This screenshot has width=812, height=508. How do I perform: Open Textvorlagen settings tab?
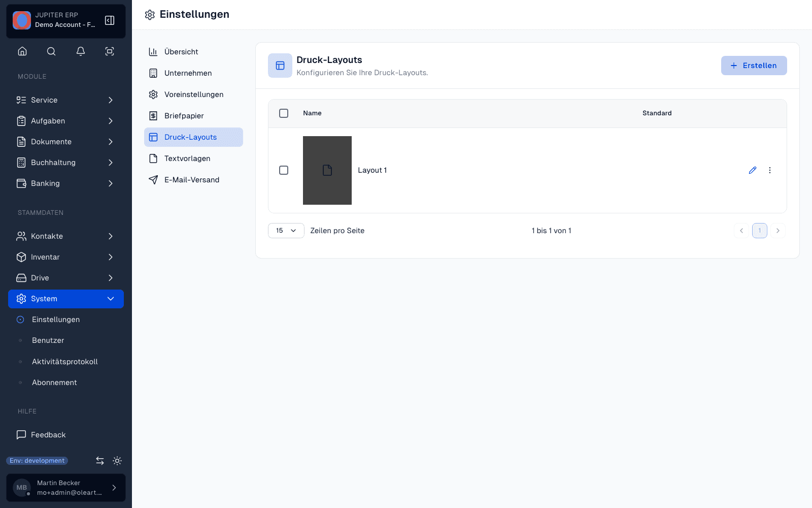193,158
